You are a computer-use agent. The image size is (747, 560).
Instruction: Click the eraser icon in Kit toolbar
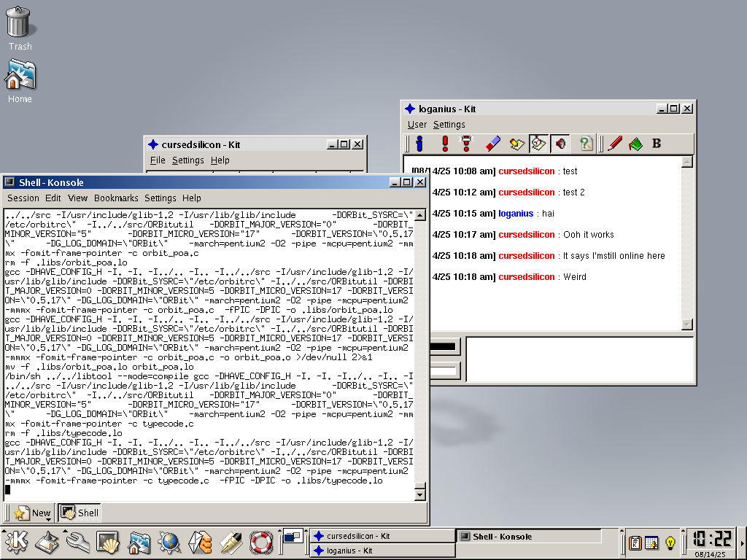[x=493, y=144]
